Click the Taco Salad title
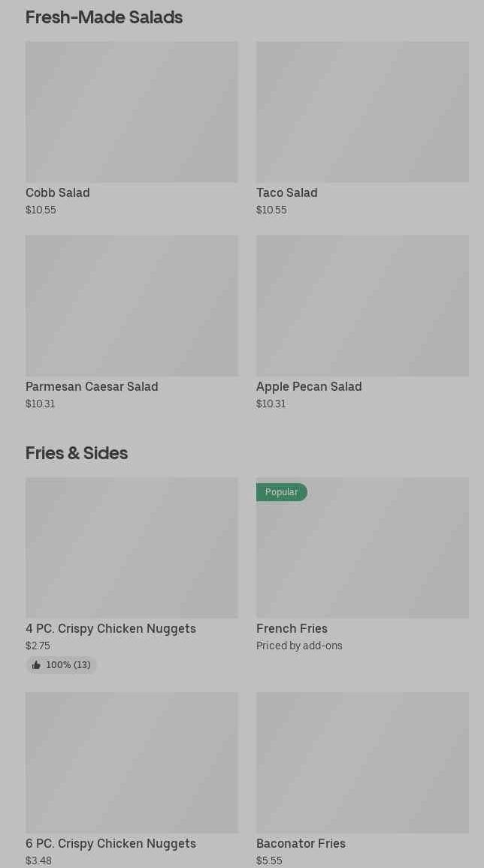The height and width of the screenshot is (868, 484). point(286,192)
